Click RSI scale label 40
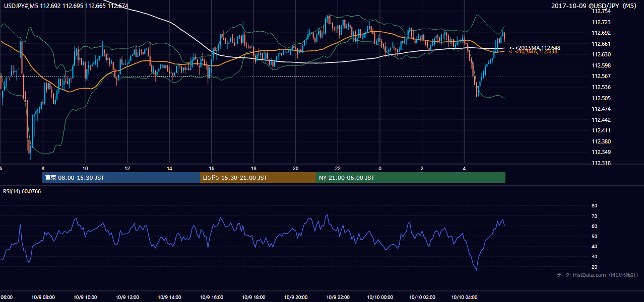The height and width of the screenshot is (302, 644). point(594,246)
